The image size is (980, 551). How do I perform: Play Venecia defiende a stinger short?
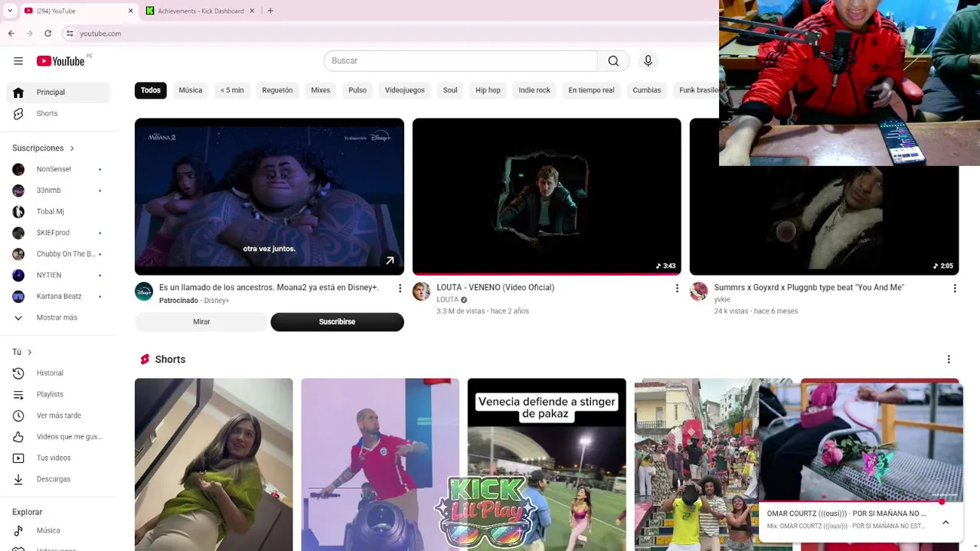coord(547,465)
